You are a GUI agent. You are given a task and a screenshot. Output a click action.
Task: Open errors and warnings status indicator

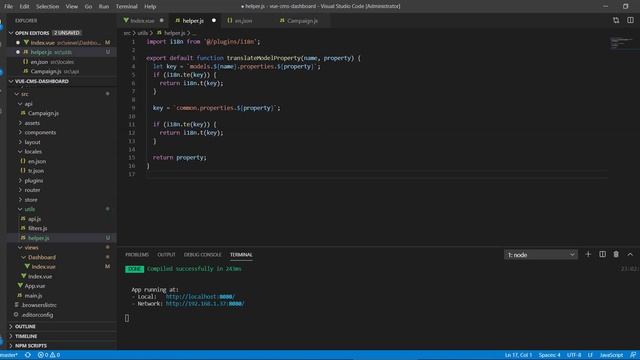pyautogui.click(x=49, y=355)
